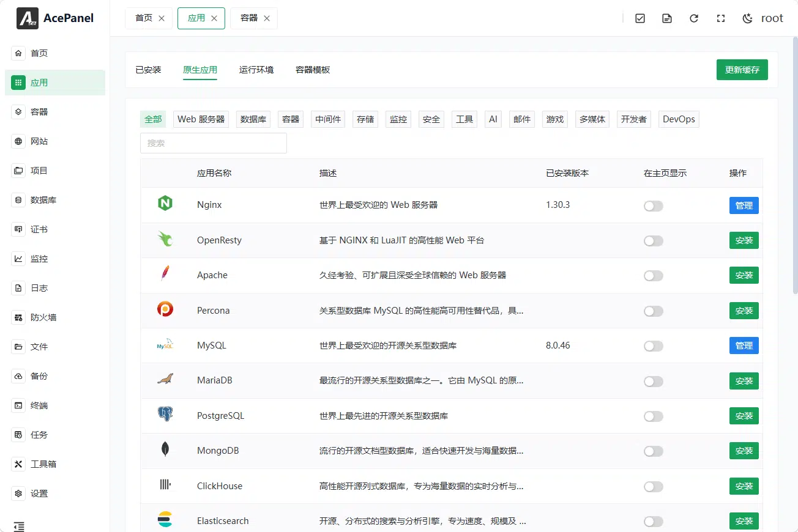
Task: Open the task checklist icon in header
Action: (x=640, y=18)
